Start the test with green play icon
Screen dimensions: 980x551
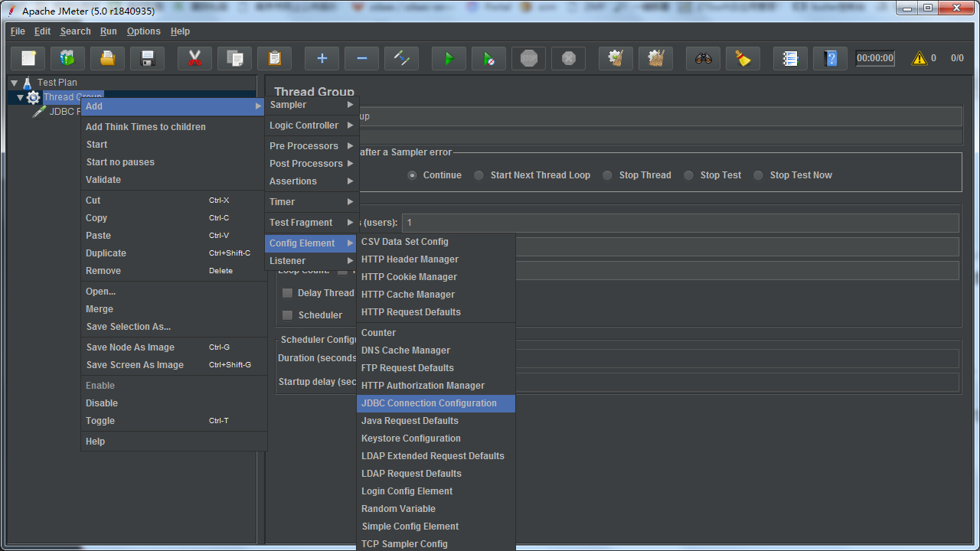(449, 58)
